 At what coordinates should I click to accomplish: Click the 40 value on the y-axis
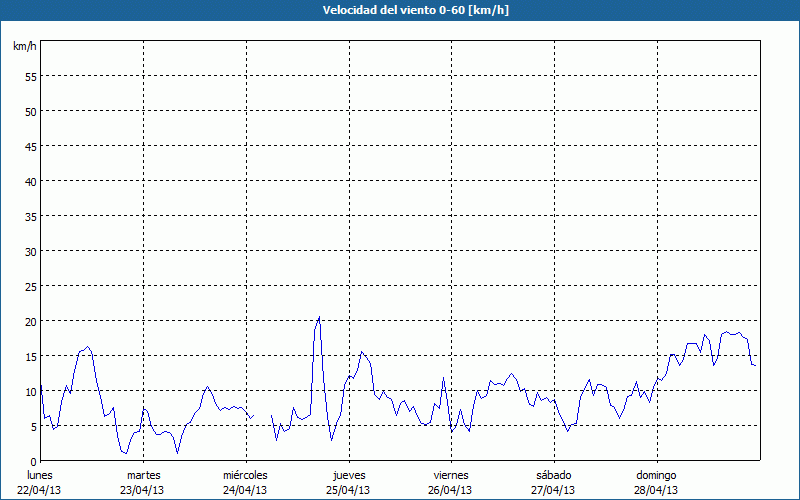point(30,181)
